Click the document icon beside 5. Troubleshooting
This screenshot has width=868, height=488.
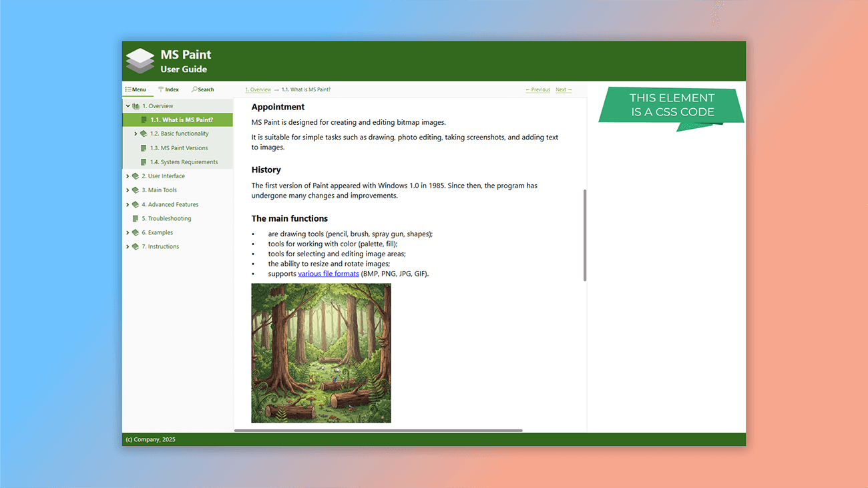[x=136, y=218]
